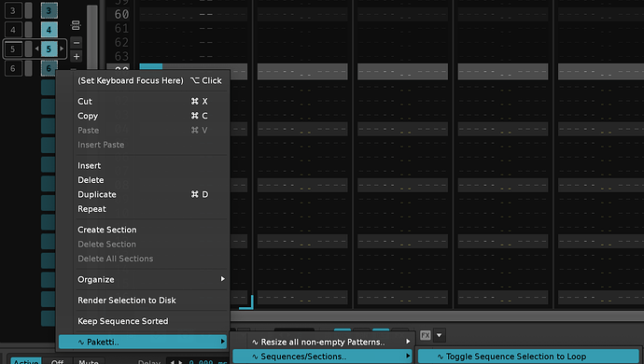Click the vertical scrollbar of pattern sequencer
The image size is (644, 364).
(x=92, y=37)
